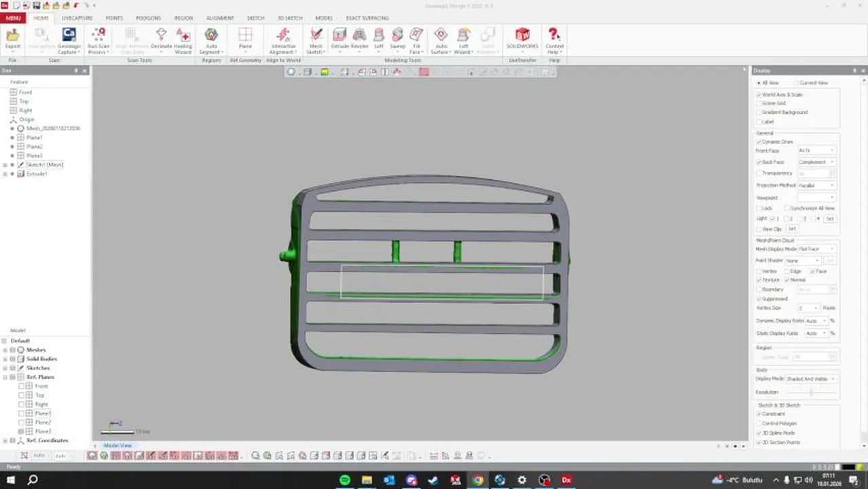Select the Revolve modeling tool
This screenshot has width=868, height=489.
[x=359, y=39]
